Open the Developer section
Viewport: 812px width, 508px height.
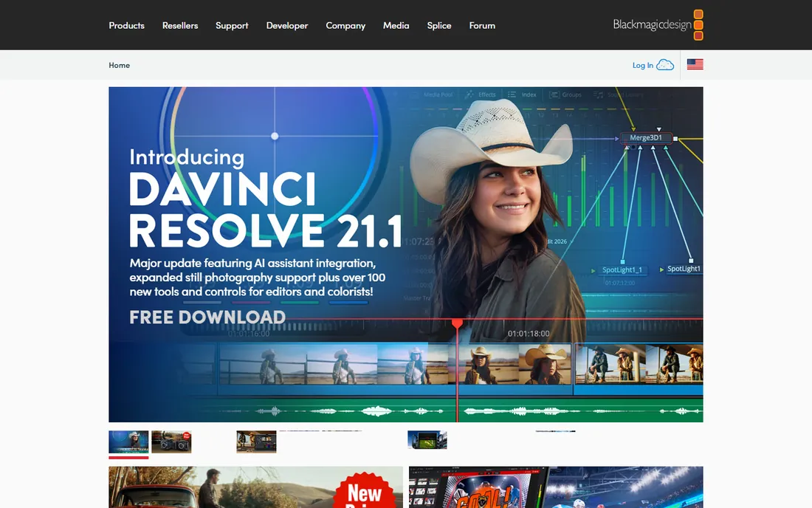point(287,25)
